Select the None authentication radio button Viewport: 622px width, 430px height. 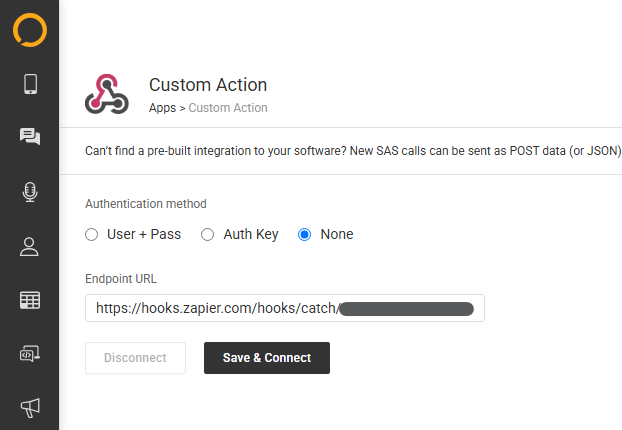tap(305, 234)
